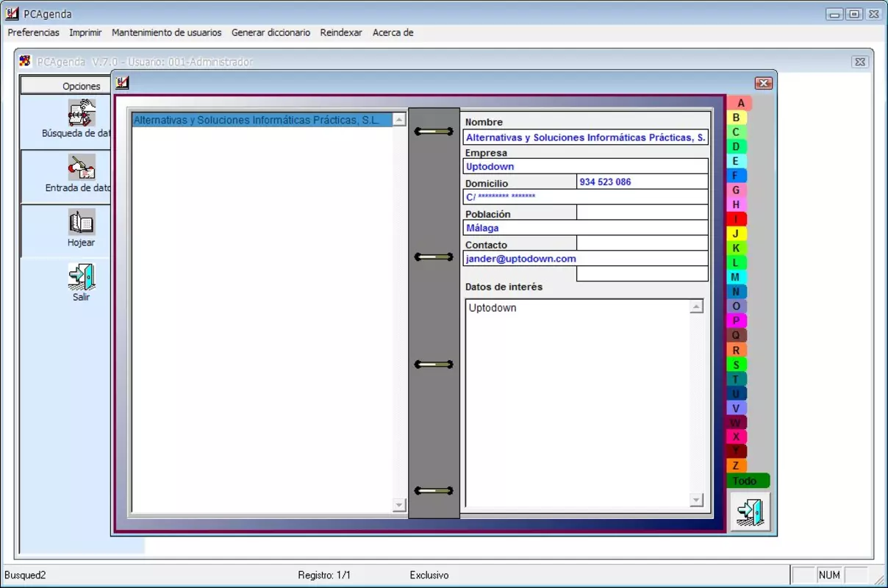Screen dimensions: 888x588
Task: Click the phone field 934 523 086
Action: tap(642, 182)
